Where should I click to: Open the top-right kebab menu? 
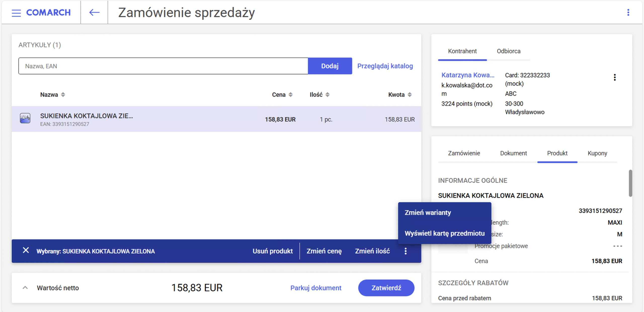(628, 13)
